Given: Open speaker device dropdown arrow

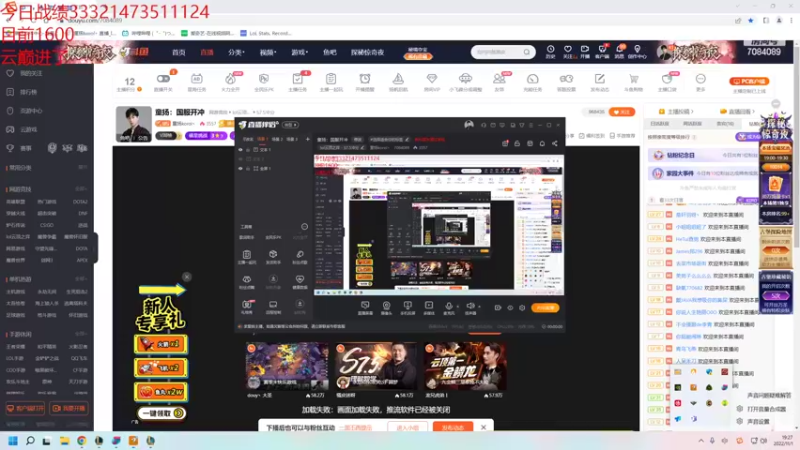Looking at the screenshot, I should (479, 307).
